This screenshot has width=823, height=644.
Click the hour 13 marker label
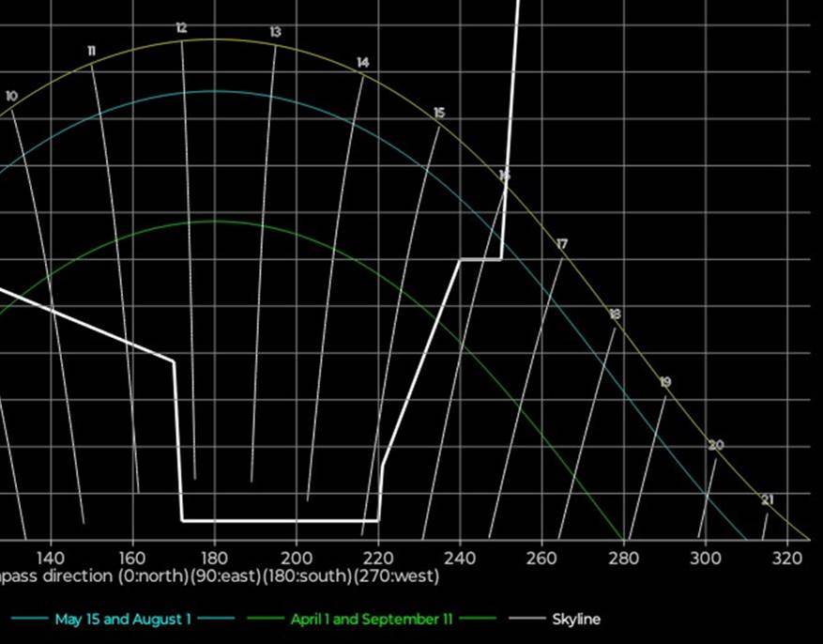pos(276,32)
